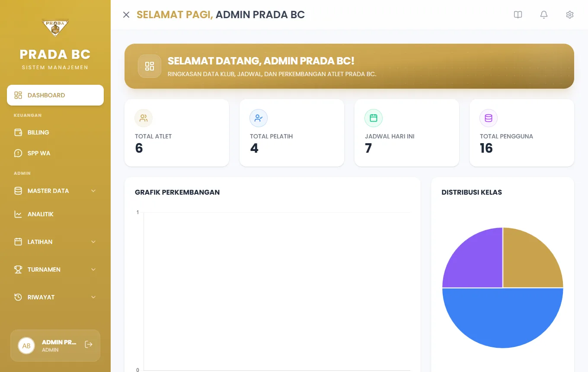Click the Billing wallet icon
This screenshot has height=372, width=588.
point(18,132)
